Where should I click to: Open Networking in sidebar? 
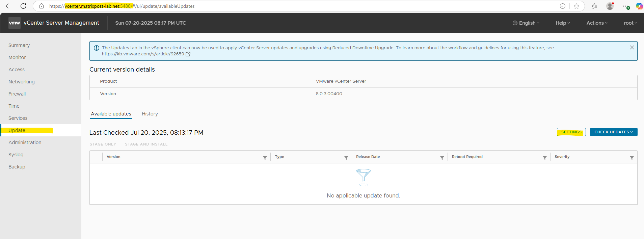22,82
